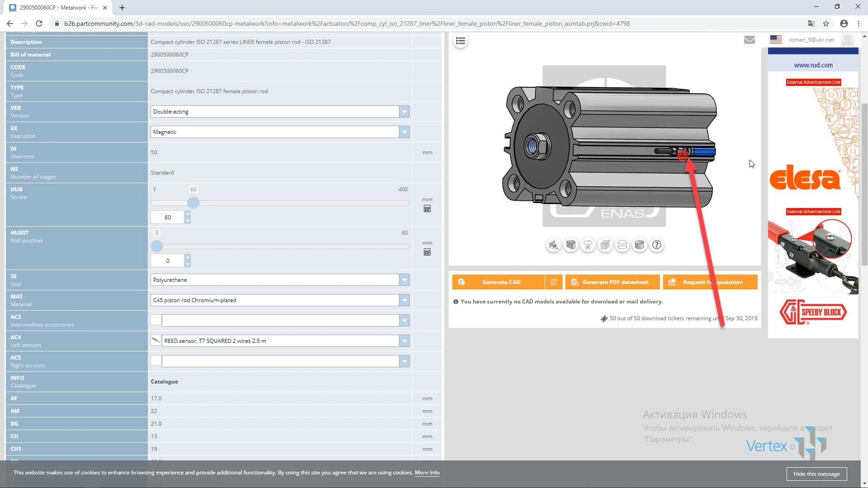
Task: Select the 2900500060CP - Metalwork tab
Action: [59, 8]
